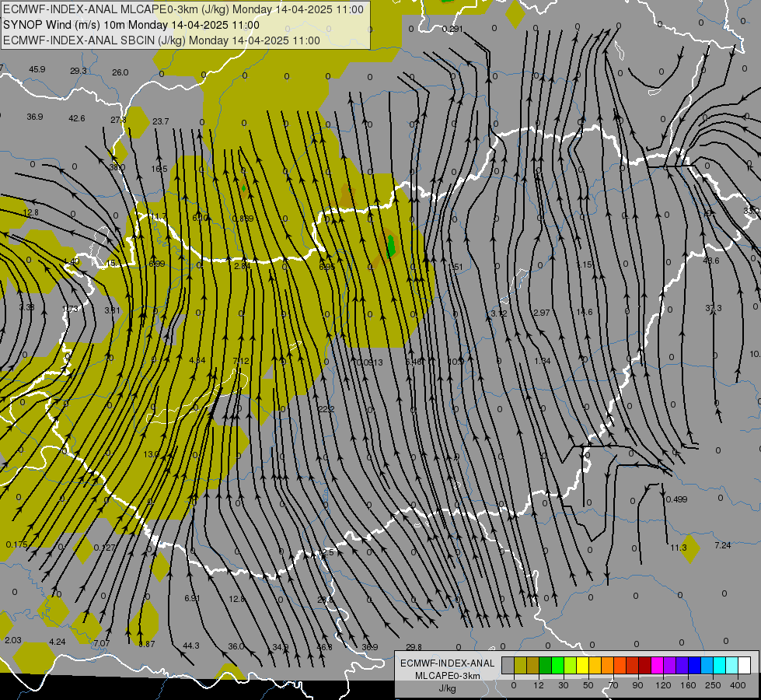Click the map value 37.3
The width and height of the screenshot is (761, 700).
(713, 308)
